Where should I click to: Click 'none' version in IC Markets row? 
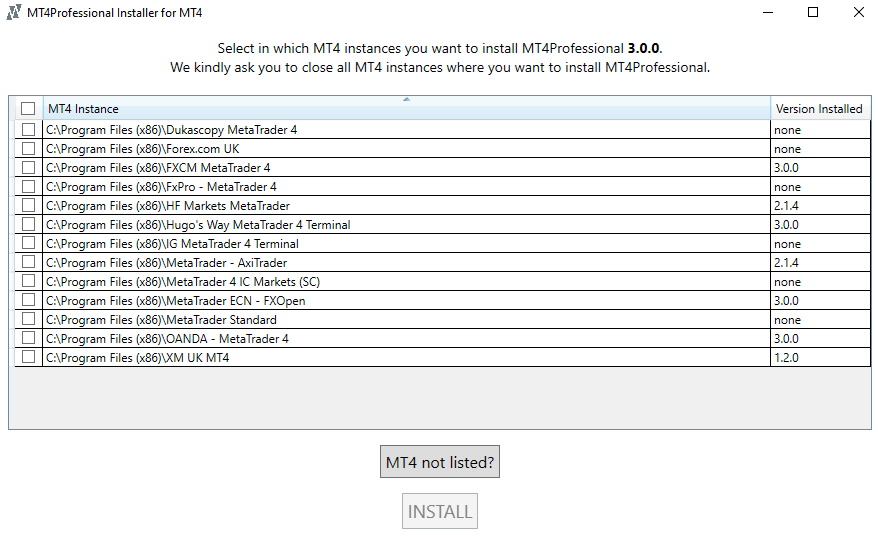(x=787, y=283)
